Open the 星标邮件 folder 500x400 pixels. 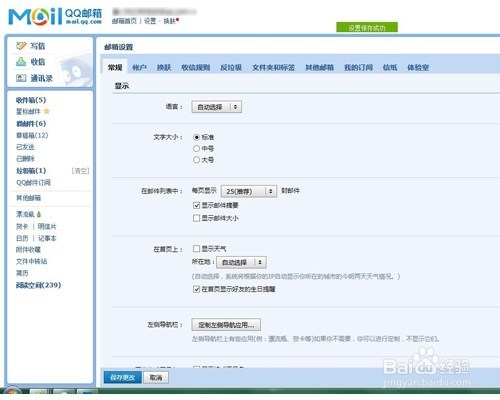pyautogui.click(x=28, y=111)
